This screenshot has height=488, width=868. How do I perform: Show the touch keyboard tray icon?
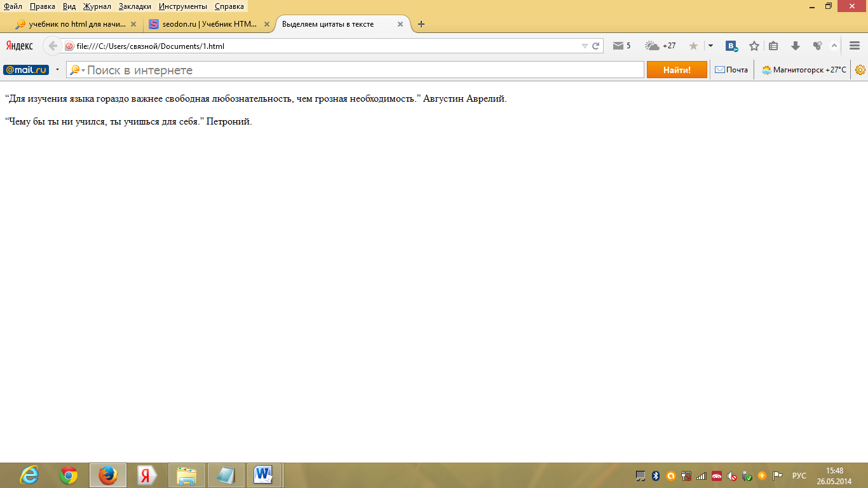(x=641, y=476)
